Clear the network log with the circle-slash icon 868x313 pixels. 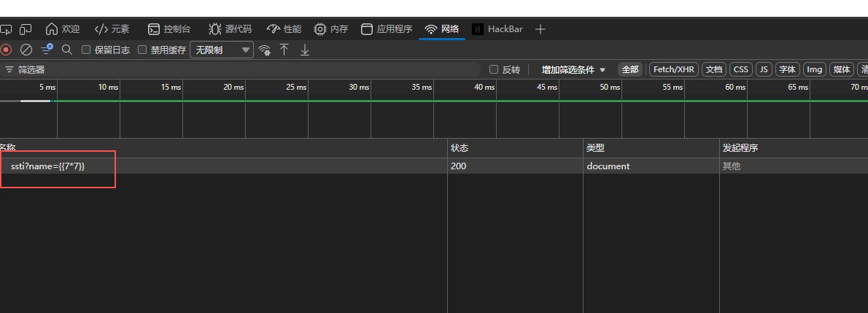click(26, 50)
